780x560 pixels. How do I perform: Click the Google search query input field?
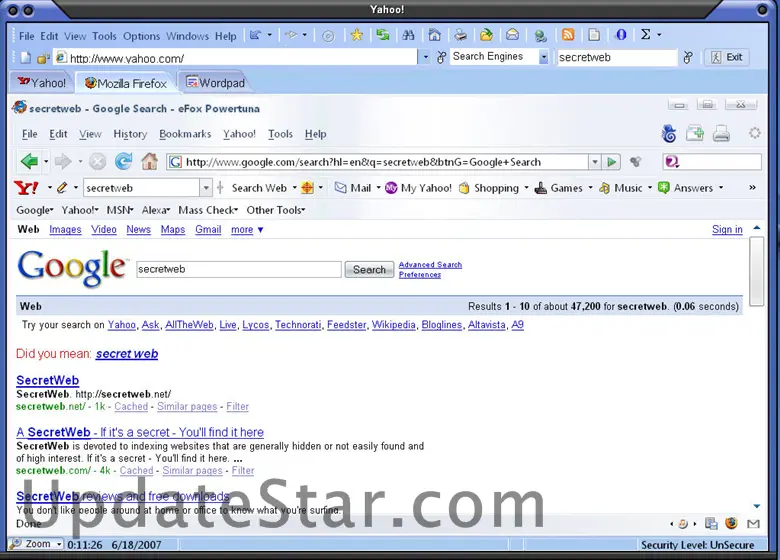click(x=239, y=270)
